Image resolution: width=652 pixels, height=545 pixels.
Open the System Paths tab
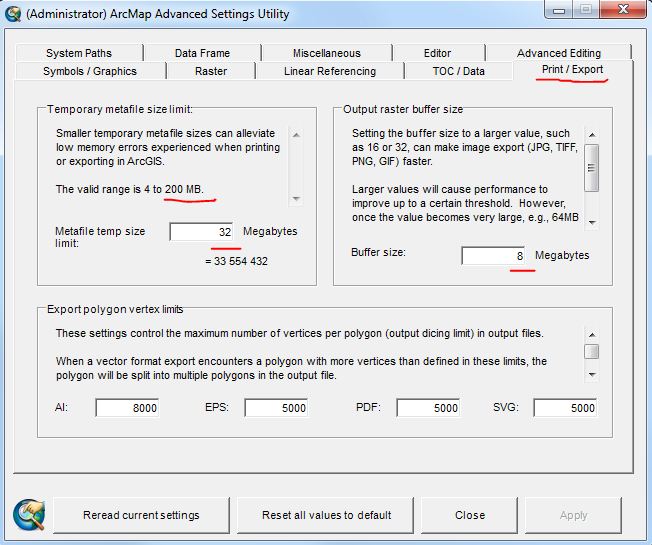[79, 53]
